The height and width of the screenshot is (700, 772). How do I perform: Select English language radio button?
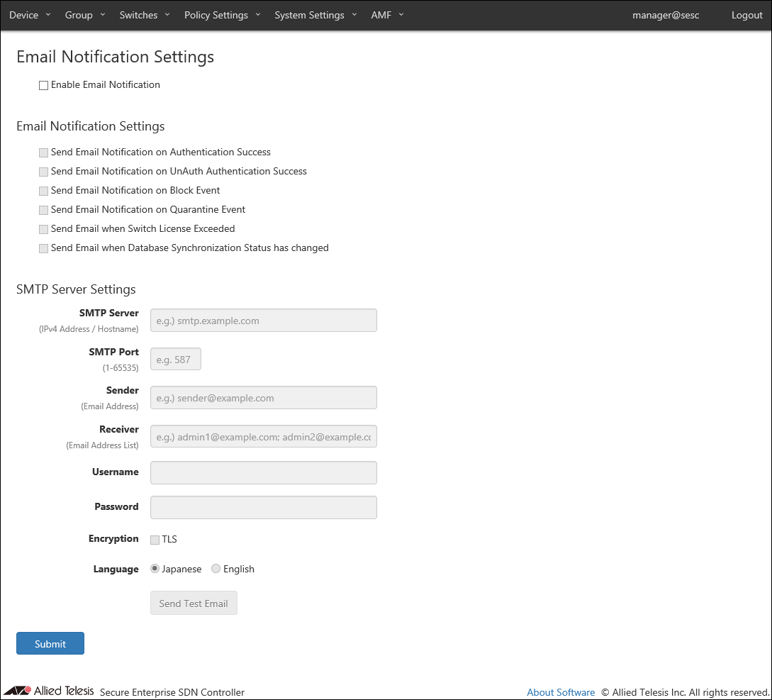point(216,569)
